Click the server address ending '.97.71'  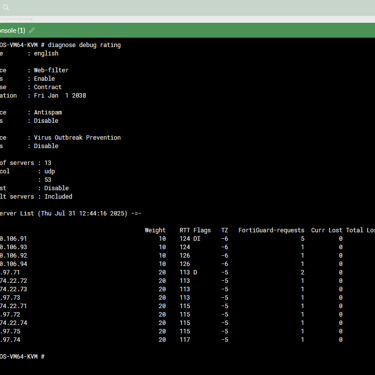pos(10,272)
